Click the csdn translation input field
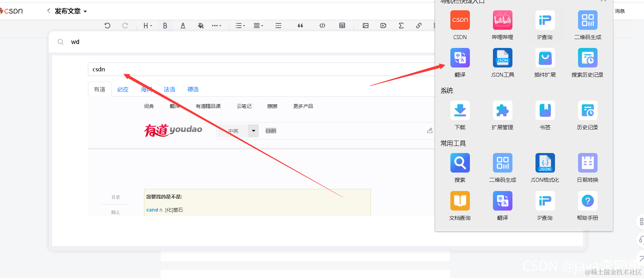Image resolution: width=644 pixels, height=278 pixels. pos(261,69)
